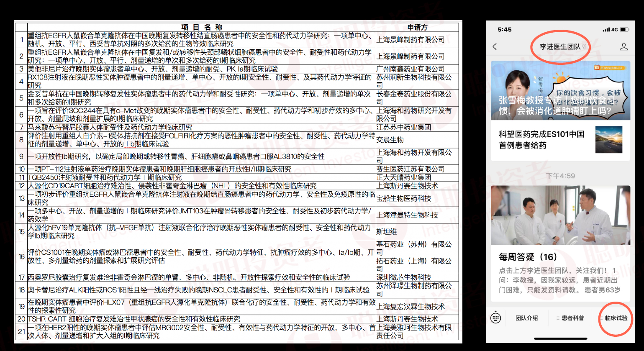The width and height of the screenshot is (644, 351).
Task: Tap the 下午4:59 timestamp
Action: [x=560, y=176]
